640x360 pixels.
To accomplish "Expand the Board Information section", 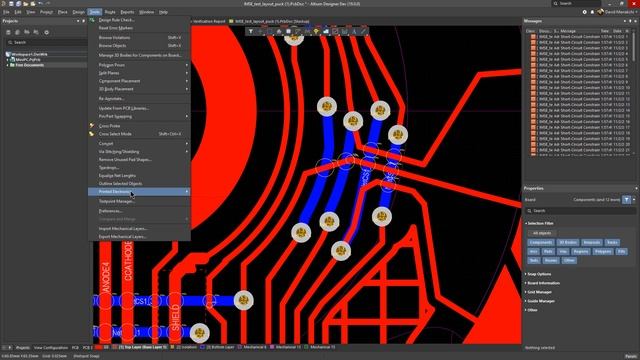I will (543, 283).
